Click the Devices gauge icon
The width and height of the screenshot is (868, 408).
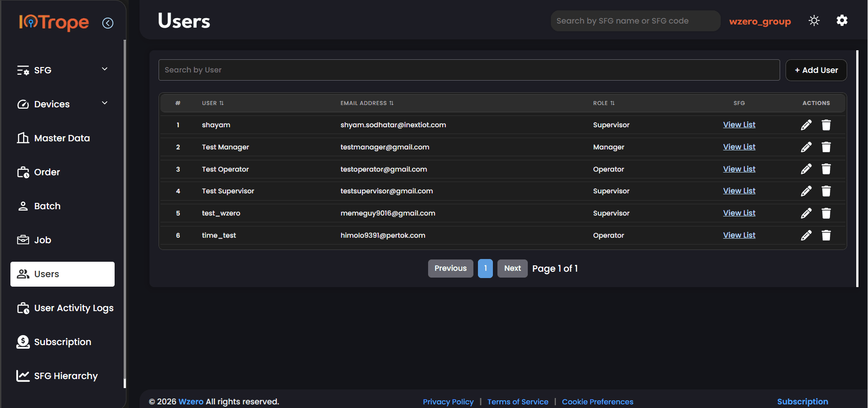tap(23, 104)
